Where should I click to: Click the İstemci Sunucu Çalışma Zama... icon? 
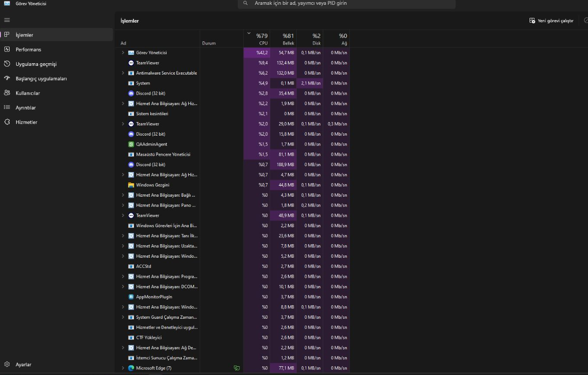click(131, 358)
